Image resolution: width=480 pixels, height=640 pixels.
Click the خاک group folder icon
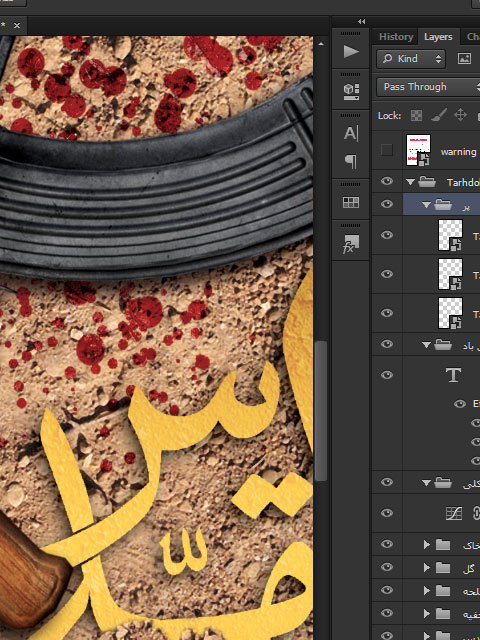click(443, 544)
